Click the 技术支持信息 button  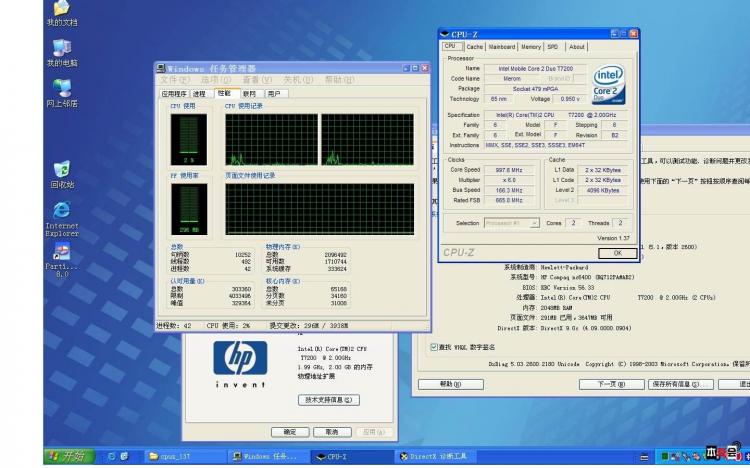pos(323,400)
